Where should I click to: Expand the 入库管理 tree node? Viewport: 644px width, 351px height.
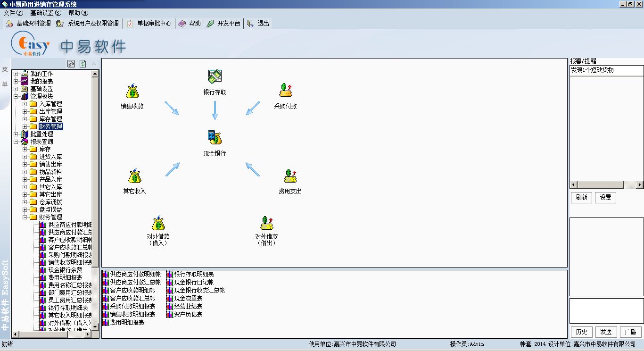click(x=25, y=104)
